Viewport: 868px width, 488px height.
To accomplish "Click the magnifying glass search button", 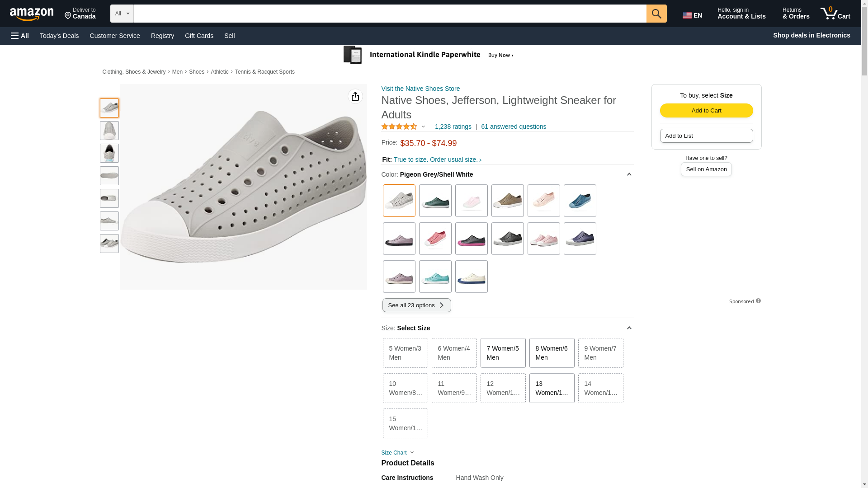I will 656,14.
